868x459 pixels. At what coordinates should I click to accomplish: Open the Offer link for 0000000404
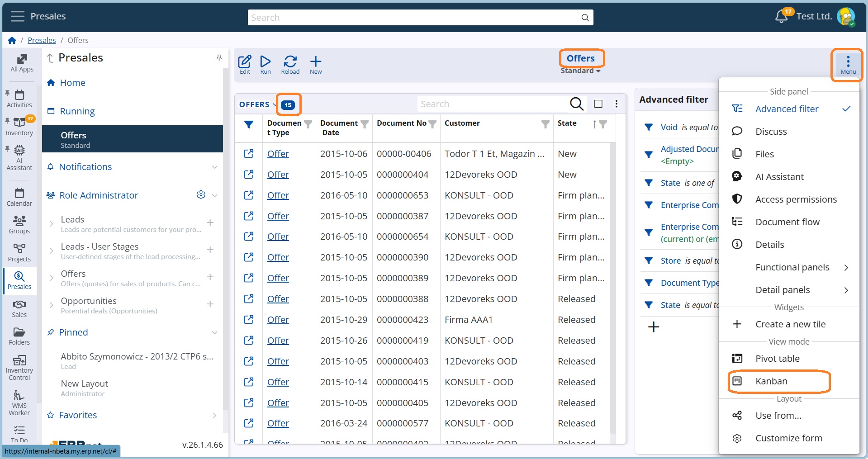(x=278, y=175)
